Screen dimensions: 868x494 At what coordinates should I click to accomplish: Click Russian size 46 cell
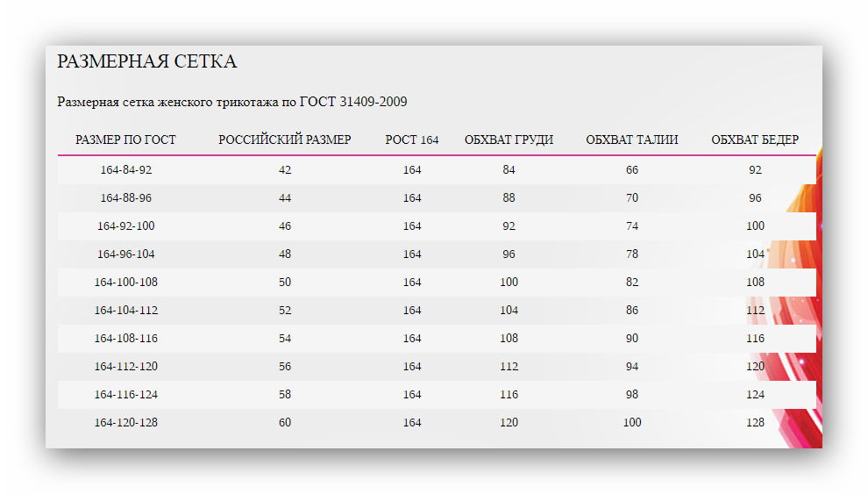tap(285, 226)
